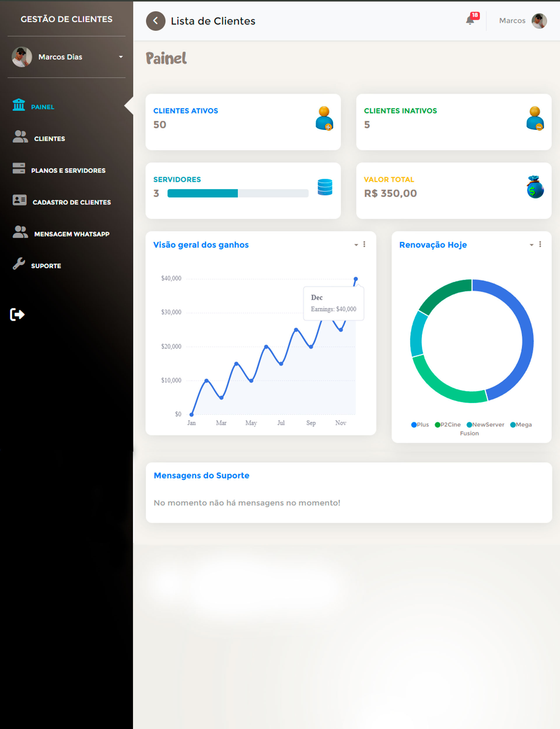Toggle P2Cine legend entry
The width and height of the screenshot is (560, 729).
(448, 425)
